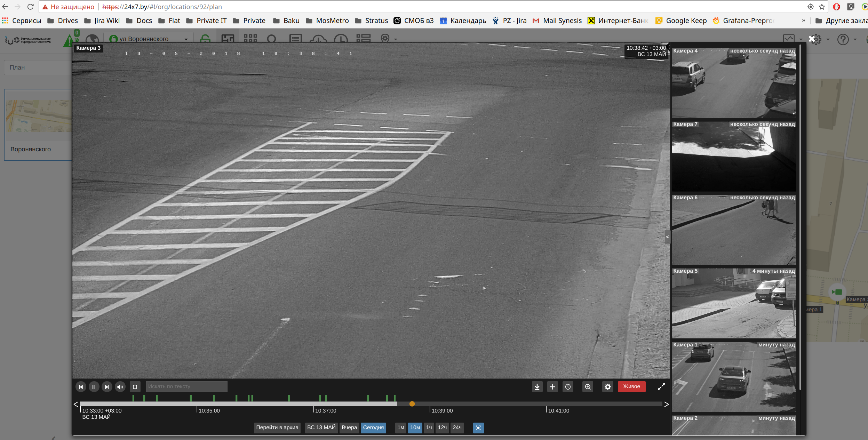Click the globe map icon
Viewport: 868px width, 440px height.
(92, 40)
